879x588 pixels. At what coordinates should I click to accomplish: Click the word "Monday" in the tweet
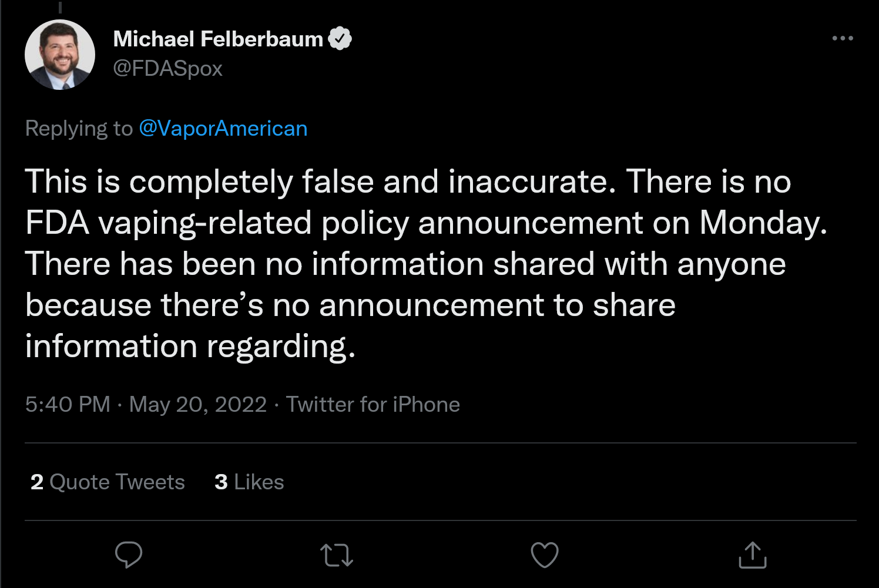pos(757,223)
